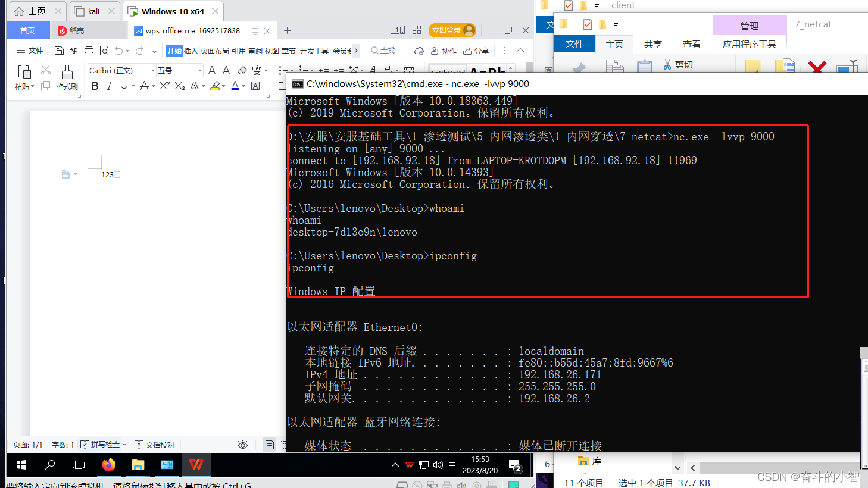Click the 文档校对 proofreading button
The width and height of the screenshot is (868, 488).
click(x=155, y=445)
